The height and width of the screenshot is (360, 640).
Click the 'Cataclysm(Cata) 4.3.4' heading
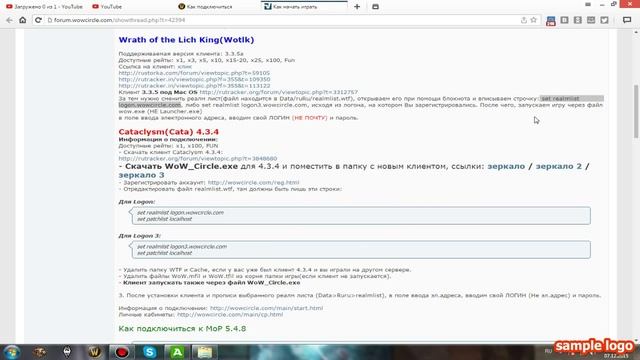pyautogui.click(x=169, y=132)
